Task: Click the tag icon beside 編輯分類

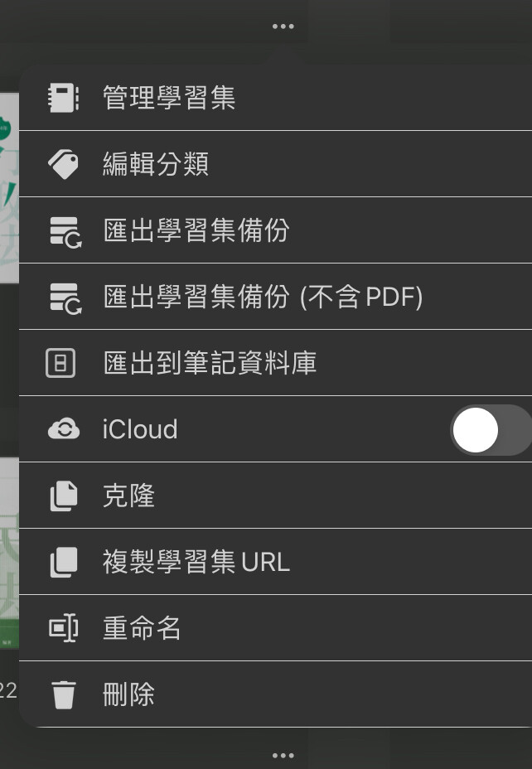Action: pos(63,164)
